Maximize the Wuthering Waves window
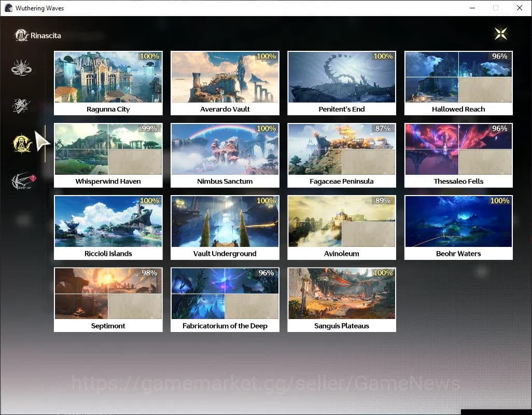The image size is (532, 415). click(x=496, y=8)
